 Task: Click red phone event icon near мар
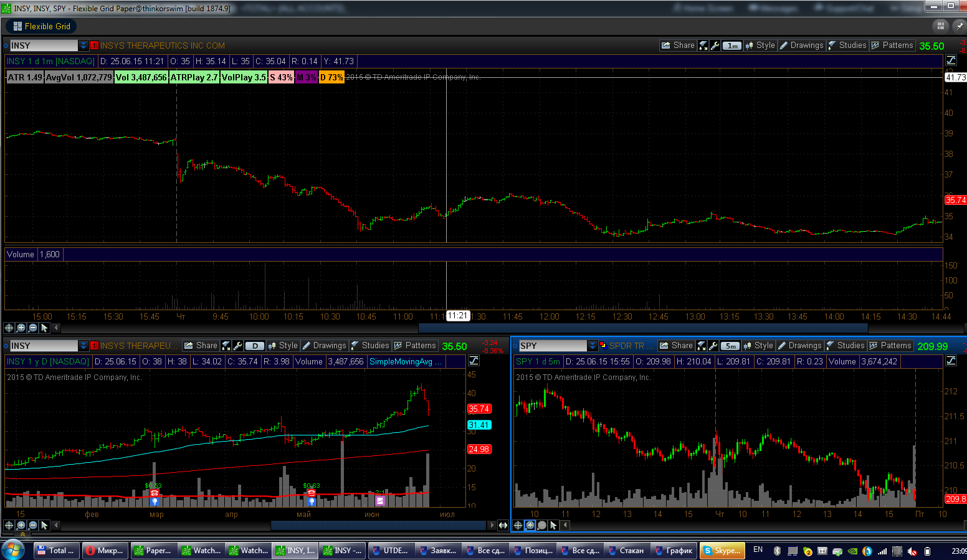(155, 493)
